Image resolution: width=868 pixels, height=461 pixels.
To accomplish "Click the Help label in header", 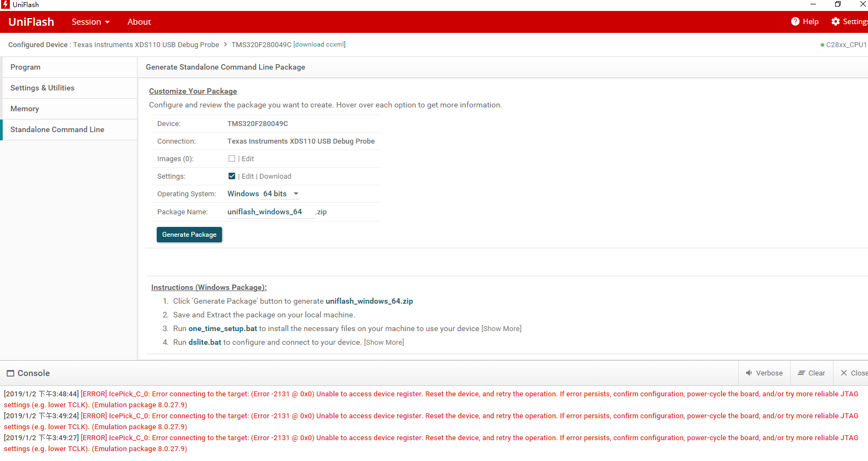I will (x=810, y=21).
